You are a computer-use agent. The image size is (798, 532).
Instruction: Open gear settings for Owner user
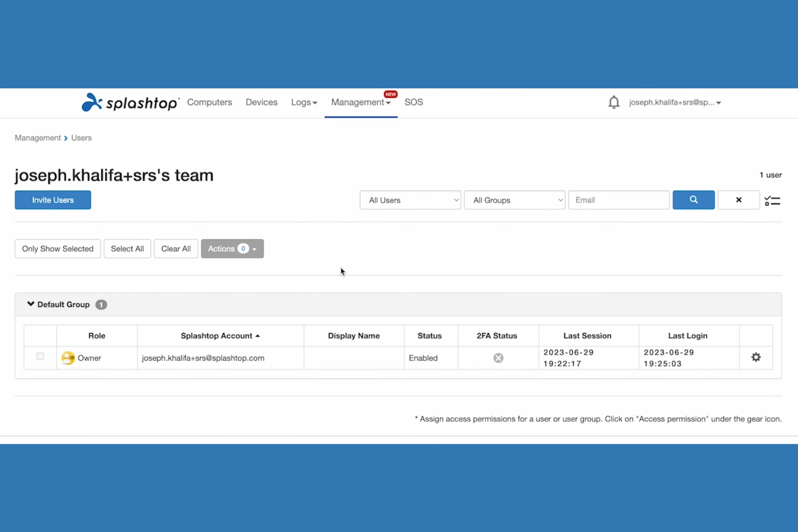pyautogui.click(x=756, y=357)
